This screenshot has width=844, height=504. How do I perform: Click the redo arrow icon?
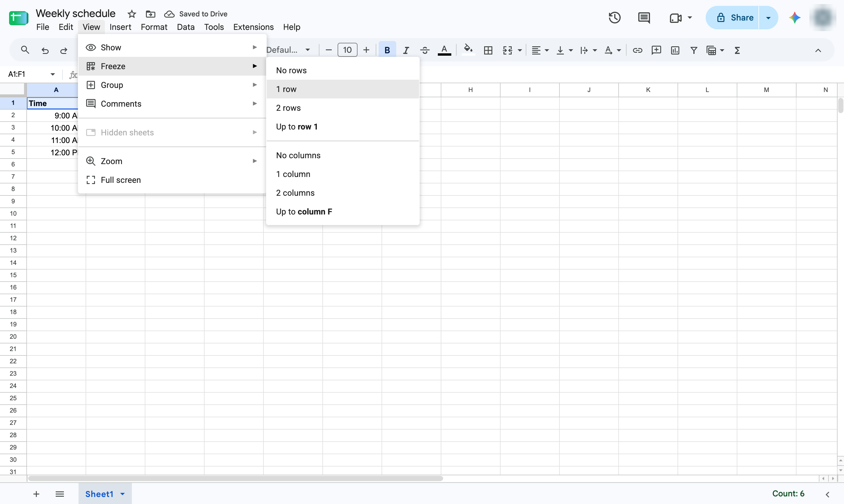(x=64, y=51)
